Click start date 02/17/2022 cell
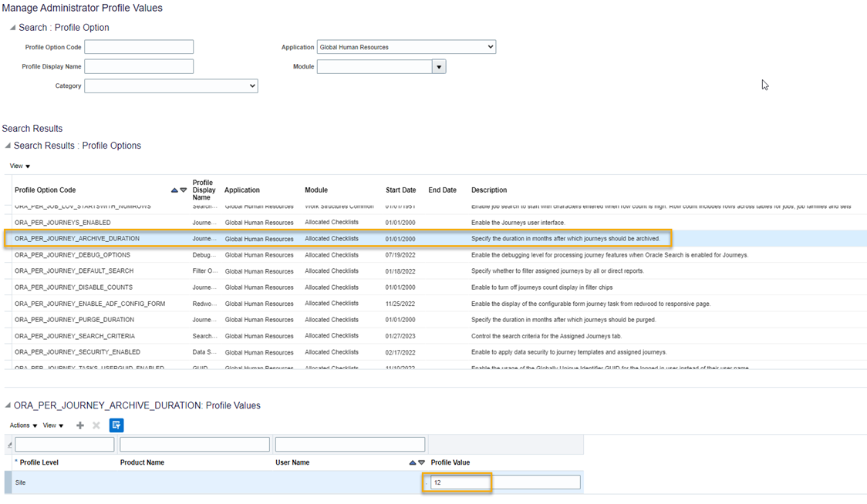 tap(400, 352)
